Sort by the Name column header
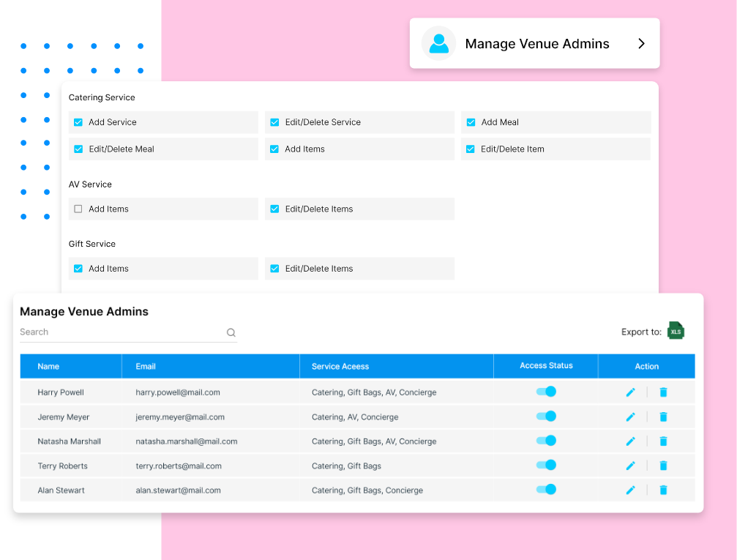 click(x=48, y=366)
